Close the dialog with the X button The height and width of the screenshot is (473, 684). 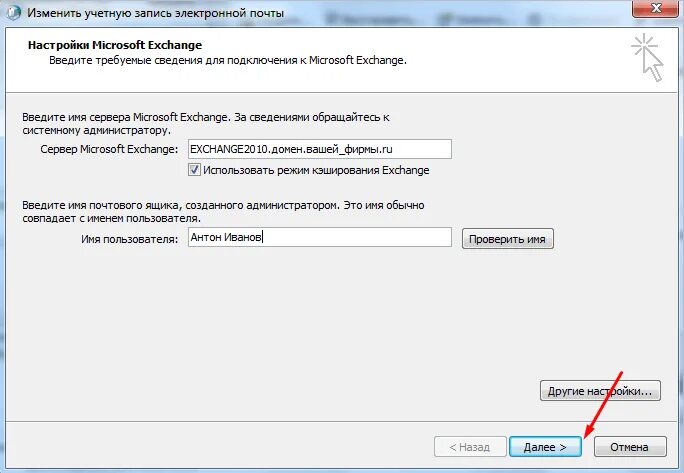click(x=656, y=9)
